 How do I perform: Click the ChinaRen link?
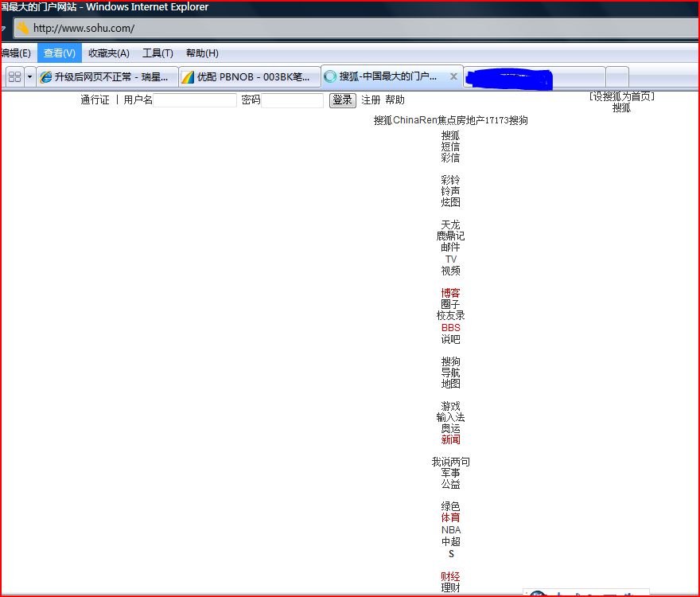(415, 120)
